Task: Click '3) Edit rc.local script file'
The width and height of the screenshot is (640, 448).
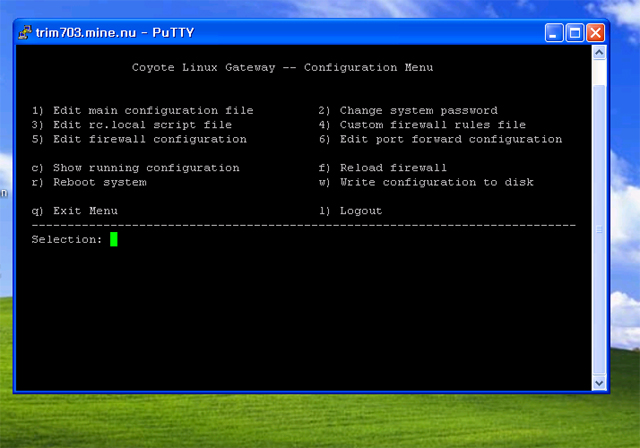Action: (x=132, y=125)
